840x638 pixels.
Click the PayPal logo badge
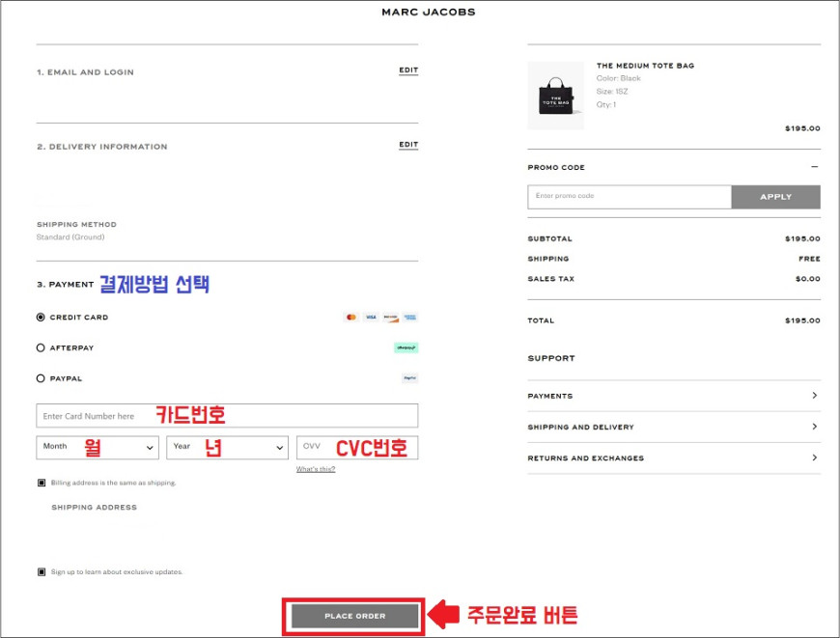[409, 378]
